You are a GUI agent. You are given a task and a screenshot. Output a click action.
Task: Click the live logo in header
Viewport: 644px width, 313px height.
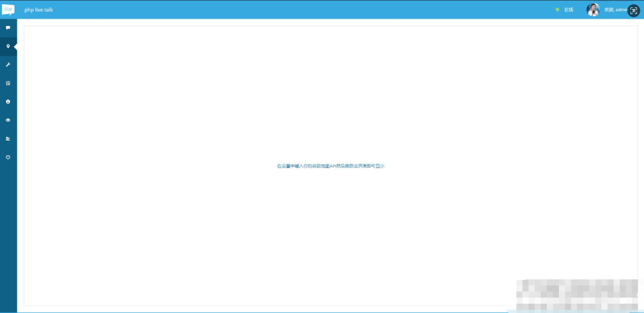tap(8, 9)
